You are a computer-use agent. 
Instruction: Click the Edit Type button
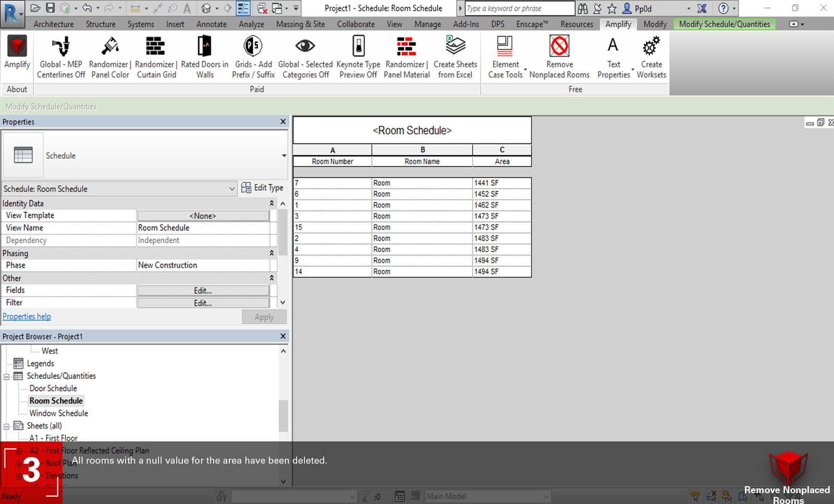tap(263, 188)
